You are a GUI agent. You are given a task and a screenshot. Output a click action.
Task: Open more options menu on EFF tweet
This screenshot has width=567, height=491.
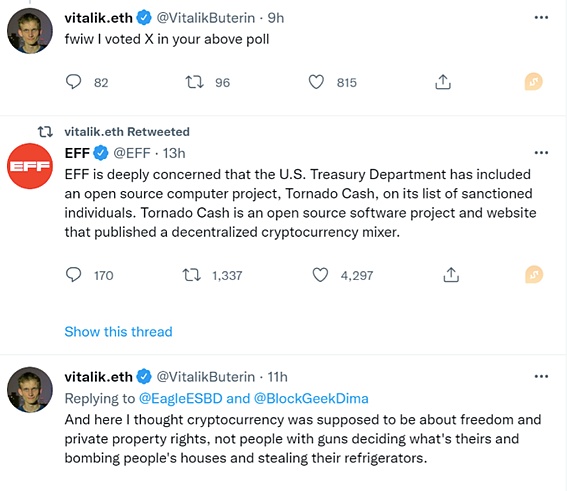(541, 153)
